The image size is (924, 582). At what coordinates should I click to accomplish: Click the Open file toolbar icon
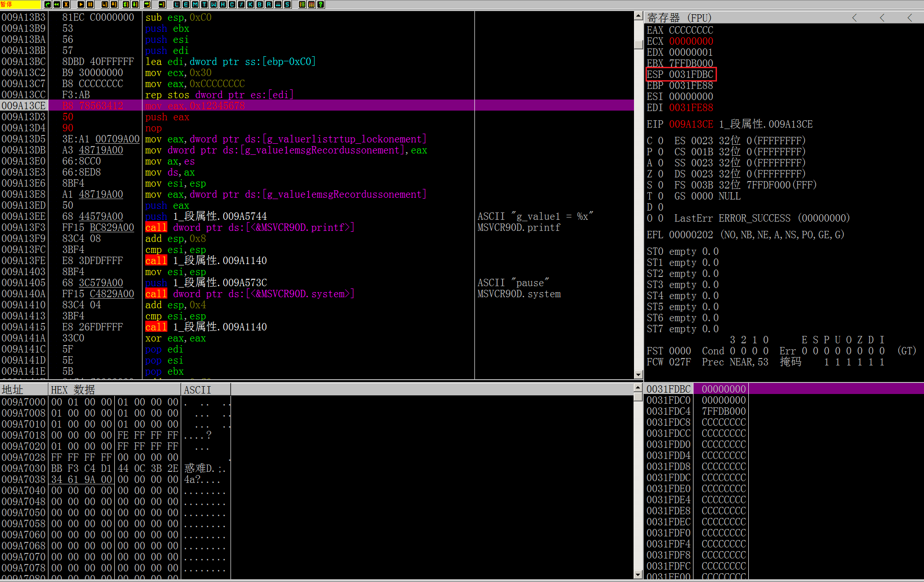[x=47, y=5]
